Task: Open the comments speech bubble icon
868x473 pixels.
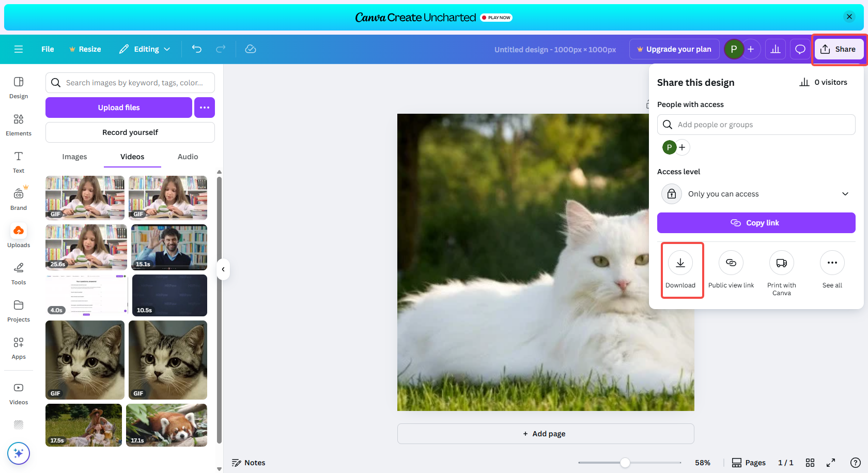Action: click(800, 49)
